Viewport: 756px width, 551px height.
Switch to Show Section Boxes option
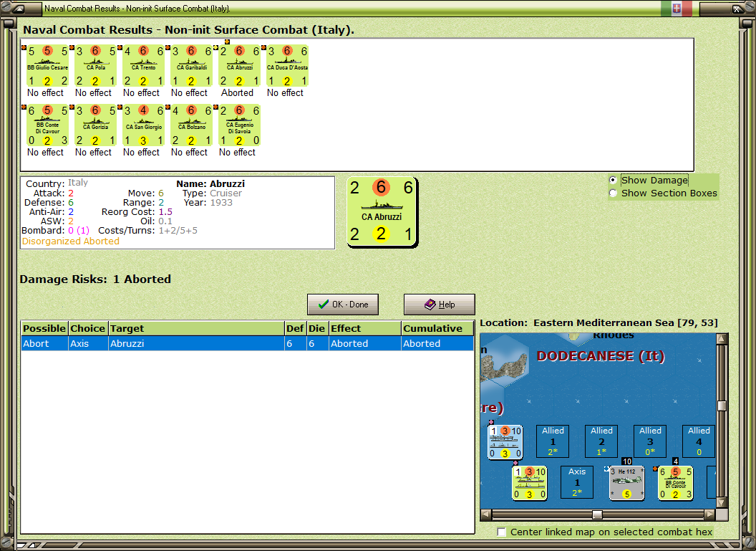pyautogui.click(x=613, y=193)
